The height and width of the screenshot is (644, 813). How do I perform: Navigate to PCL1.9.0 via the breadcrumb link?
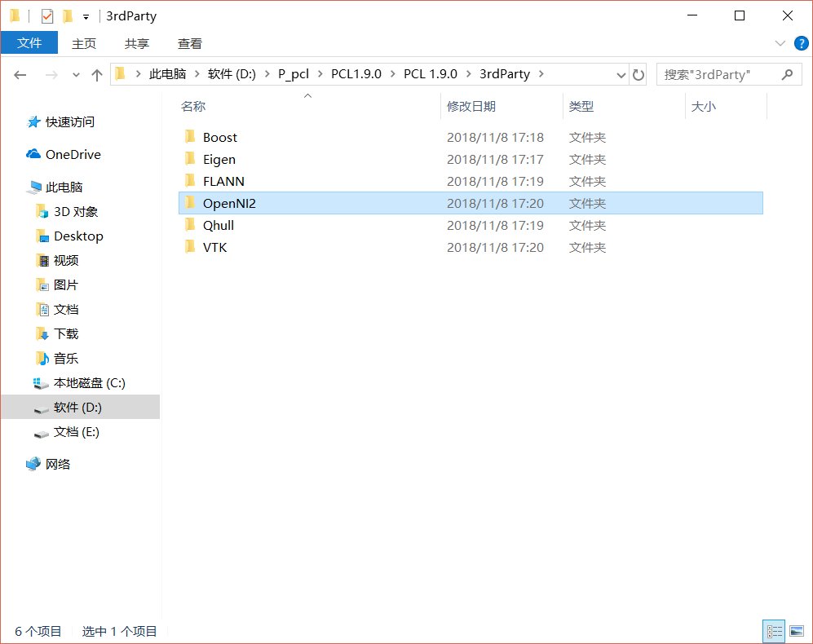coord(356,73)
